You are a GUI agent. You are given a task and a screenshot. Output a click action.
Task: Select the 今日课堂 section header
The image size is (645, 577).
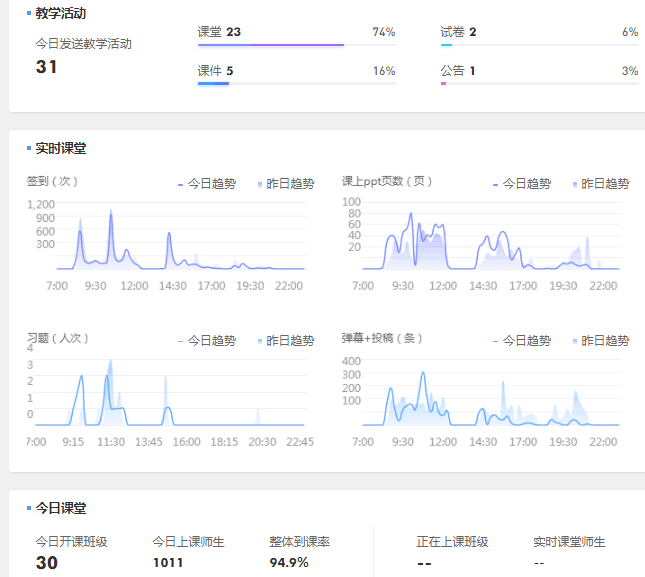[60, 508]
